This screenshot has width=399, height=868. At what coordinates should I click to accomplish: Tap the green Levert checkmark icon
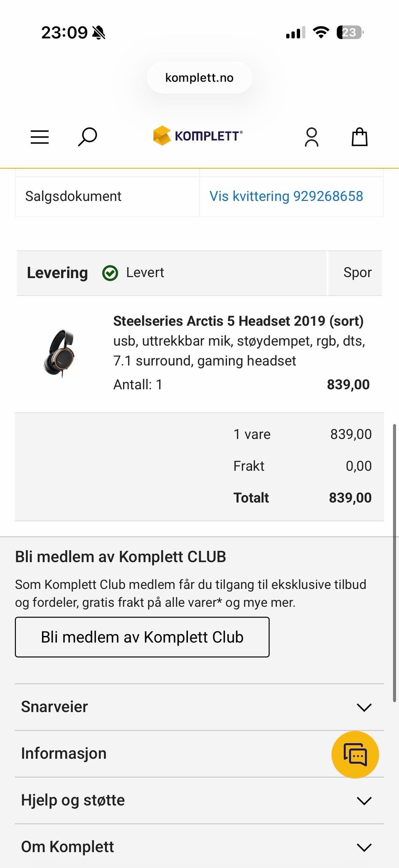click(110, 273)
